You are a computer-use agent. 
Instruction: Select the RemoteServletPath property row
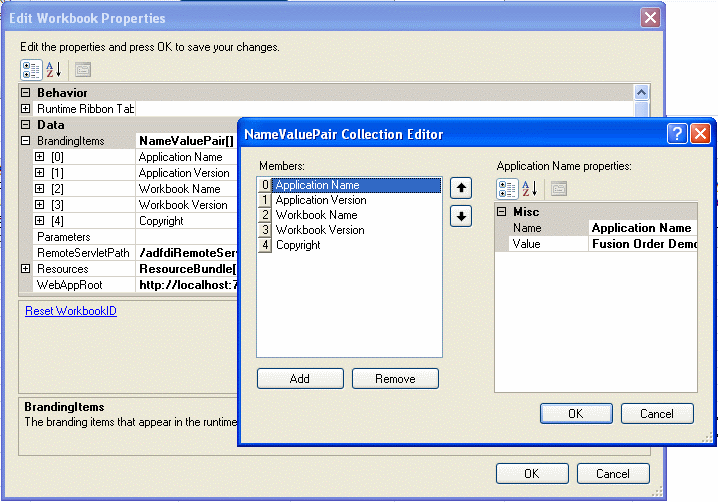[x=136, y=253]
